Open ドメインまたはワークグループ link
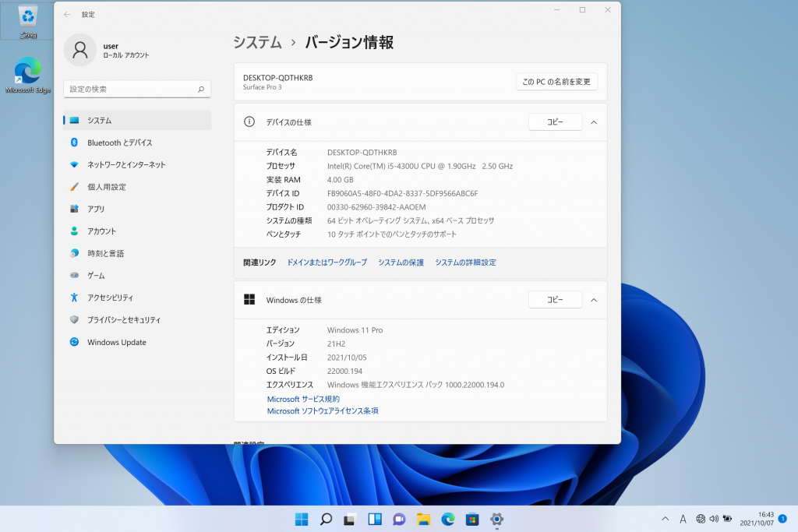The width and height of the screenshot is (798, 532). [x=327, y=262]
